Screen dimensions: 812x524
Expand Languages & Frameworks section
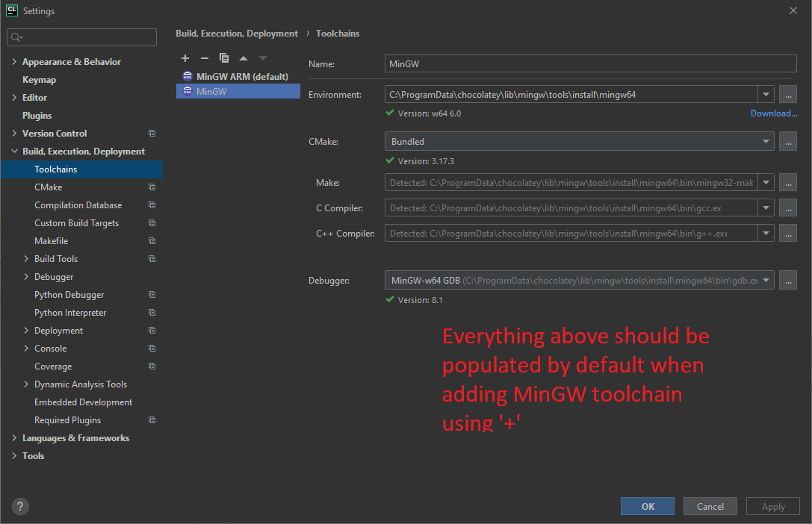(x=14, y=438)
